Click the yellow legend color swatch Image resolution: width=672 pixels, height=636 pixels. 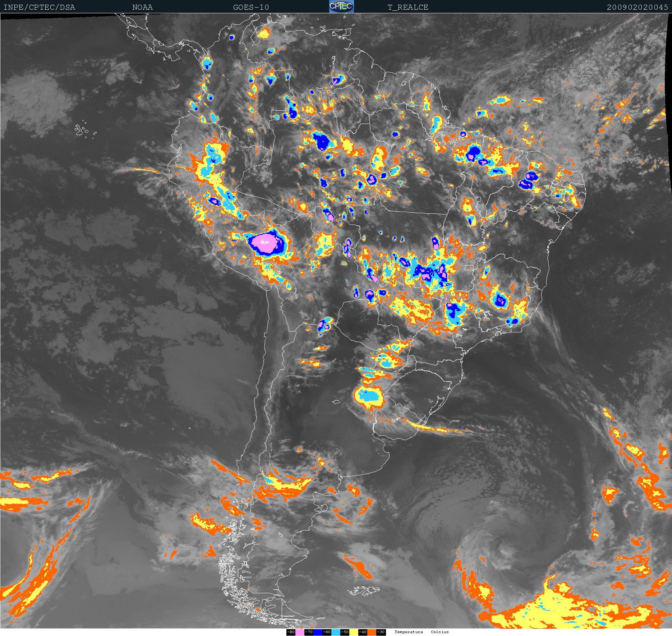354,632
